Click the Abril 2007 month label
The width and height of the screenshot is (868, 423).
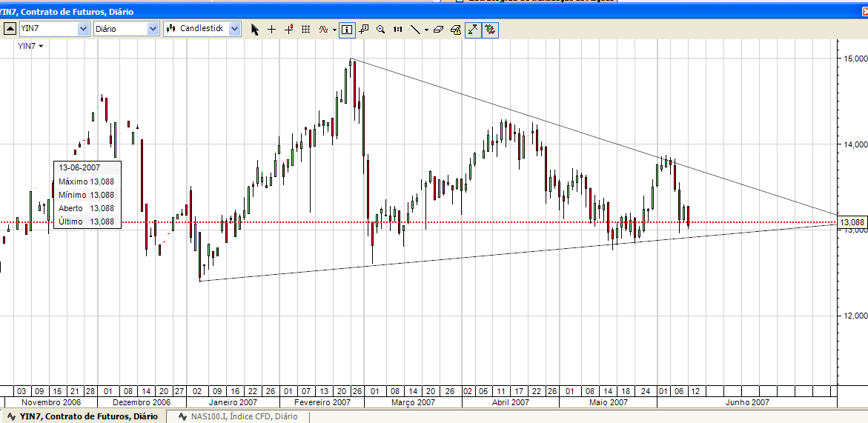pyautogui.click(x=511, y=402)
